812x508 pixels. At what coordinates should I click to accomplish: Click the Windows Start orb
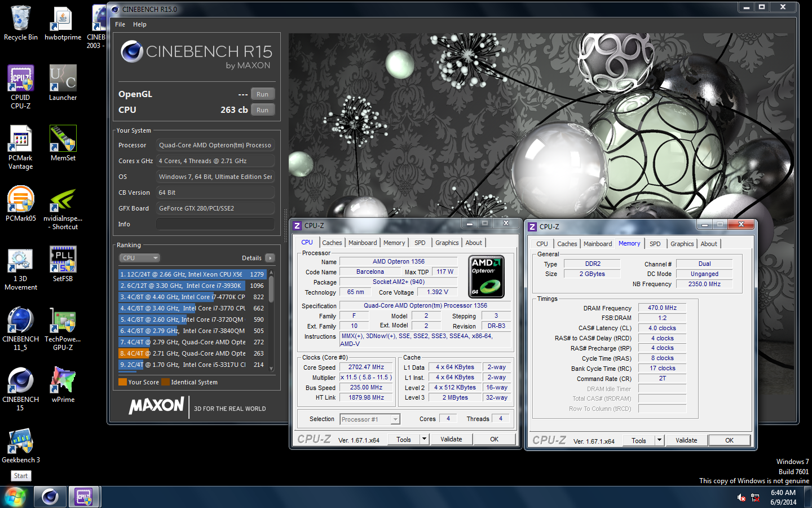coord(15,497)
